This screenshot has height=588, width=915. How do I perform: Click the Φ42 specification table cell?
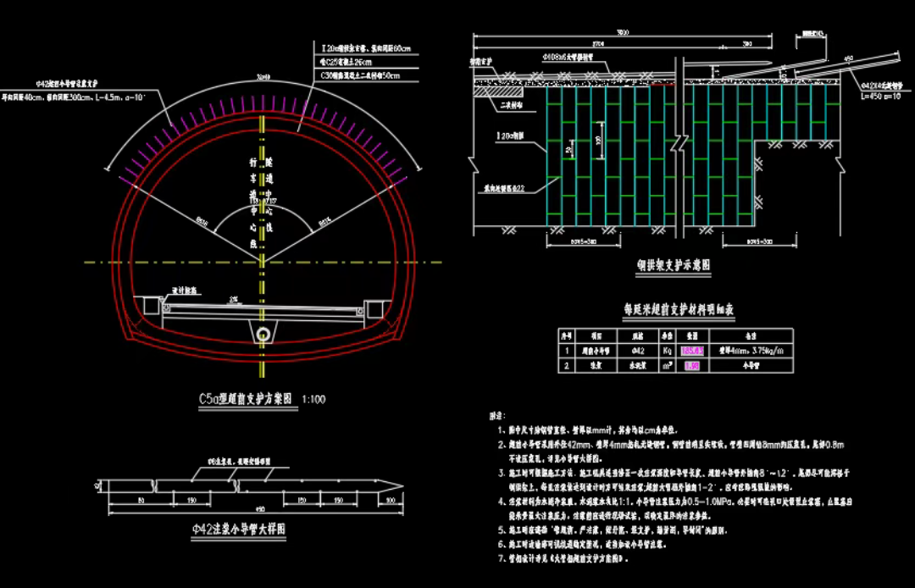638,351
